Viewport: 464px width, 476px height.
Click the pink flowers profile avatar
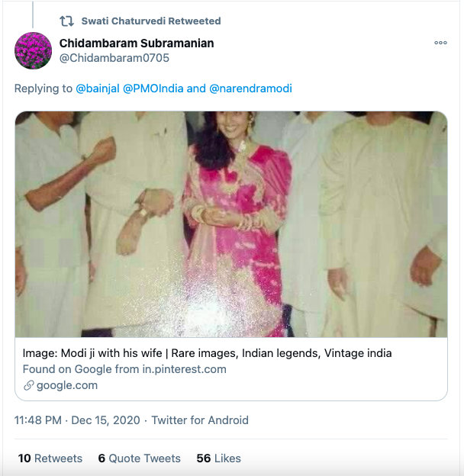point(34,51)
